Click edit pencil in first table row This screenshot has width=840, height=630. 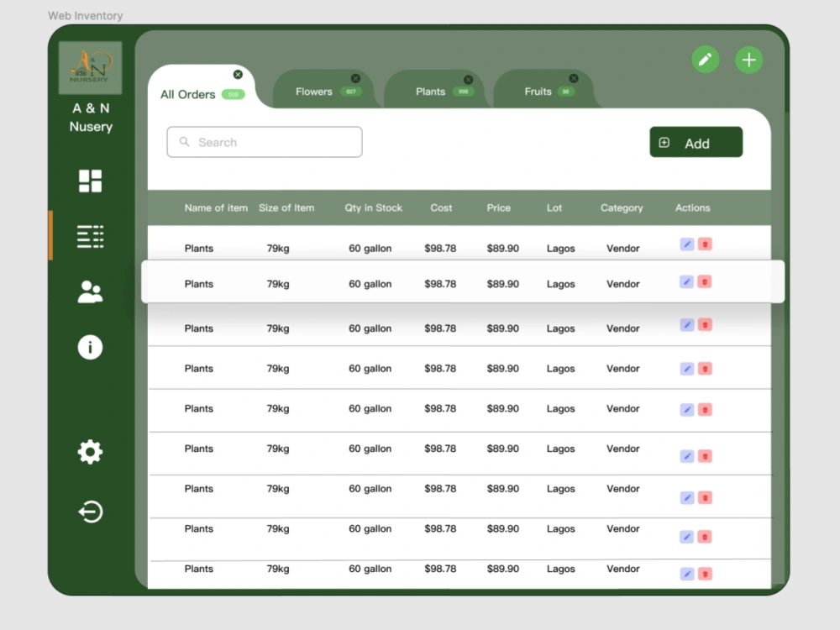tap(687, 244)
